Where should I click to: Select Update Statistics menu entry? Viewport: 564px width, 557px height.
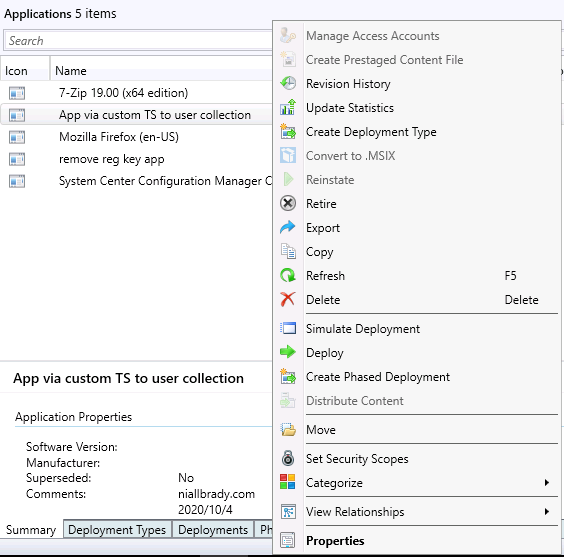[x=416, y=108]
